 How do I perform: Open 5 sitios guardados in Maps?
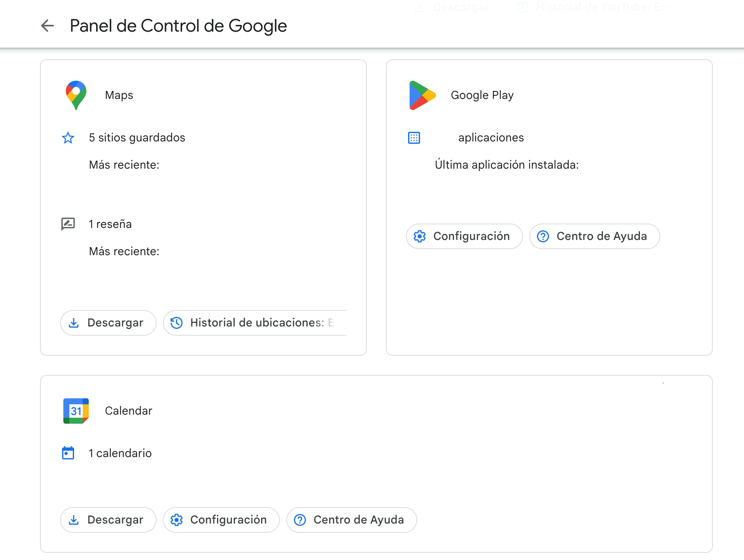point(137,137)
